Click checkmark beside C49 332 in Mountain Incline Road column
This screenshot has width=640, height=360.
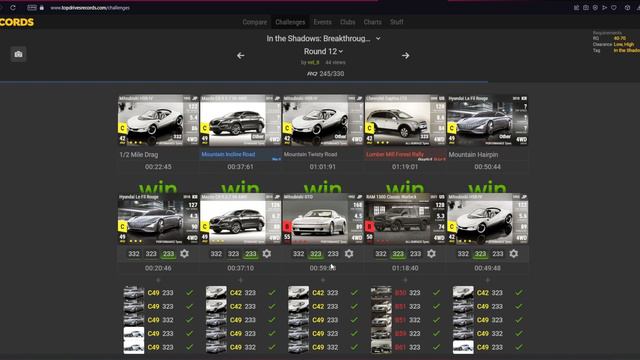tap(272, 347)
